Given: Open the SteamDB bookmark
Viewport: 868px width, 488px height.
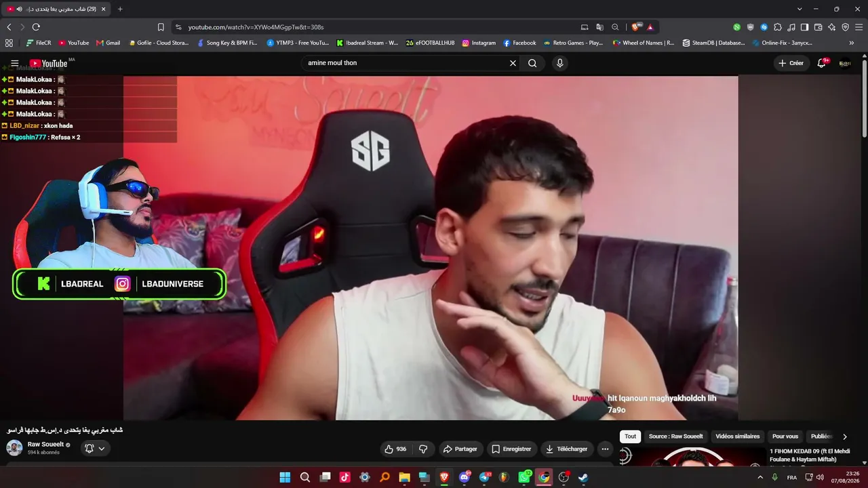Looking at the screenshot, I should (713, 43).
